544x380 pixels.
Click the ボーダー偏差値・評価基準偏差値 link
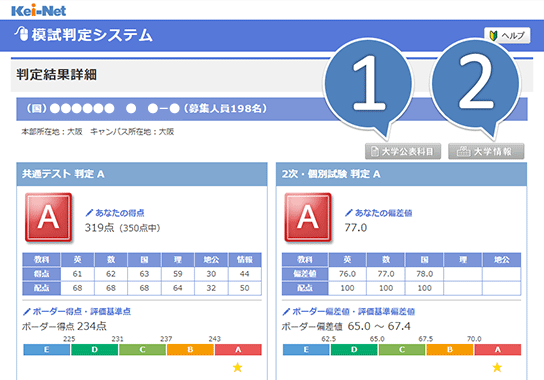tap(348, 311)
